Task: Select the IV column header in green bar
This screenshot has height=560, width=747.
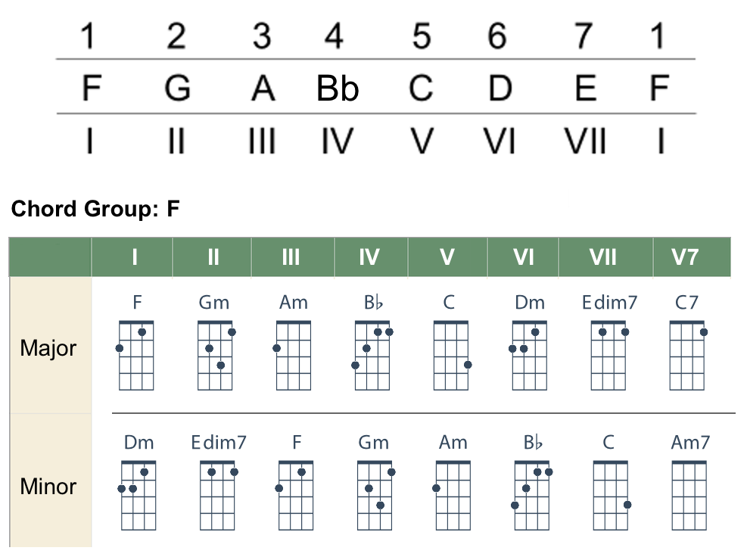Action: (x=369, y=257)
